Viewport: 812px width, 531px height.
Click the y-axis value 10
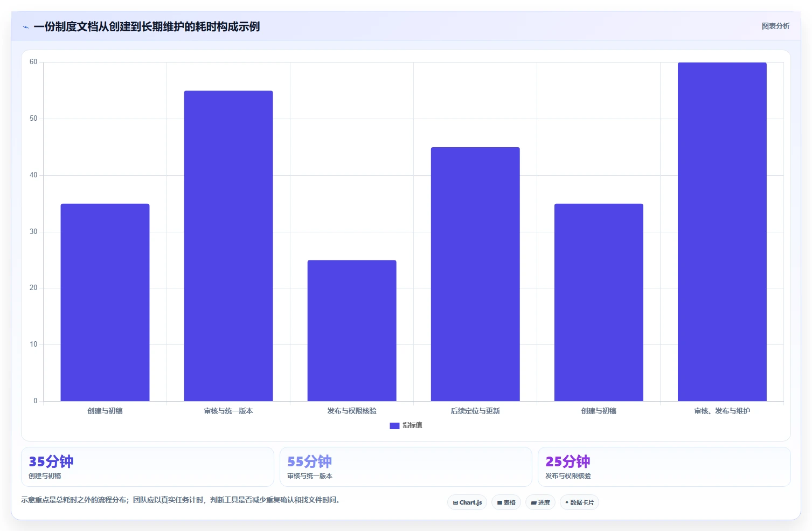(x=33, y=344)
